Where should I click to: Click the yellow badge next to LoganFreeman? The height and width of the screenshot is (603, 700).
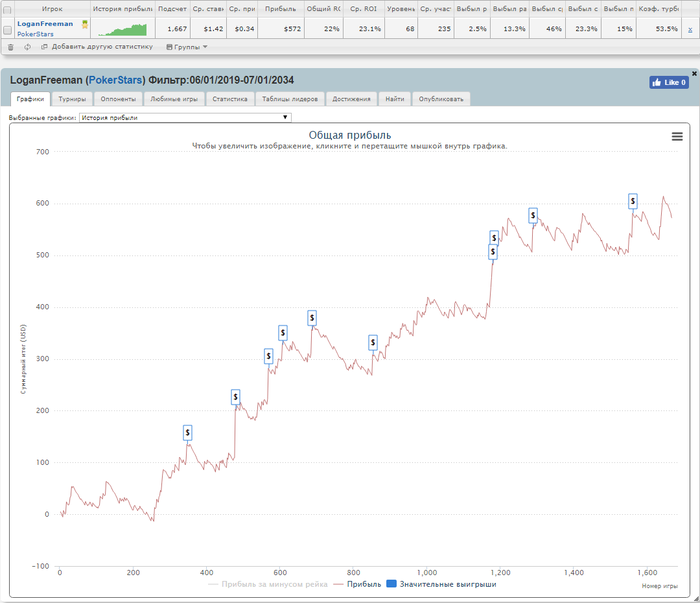(84, 23)
